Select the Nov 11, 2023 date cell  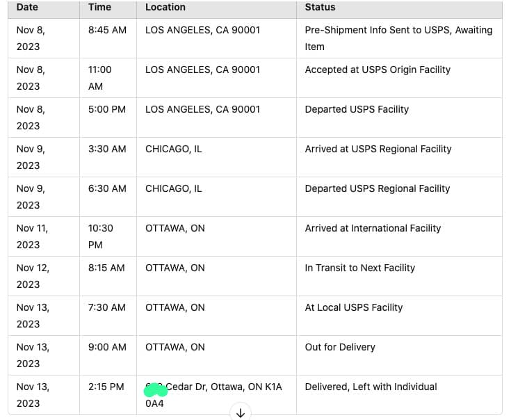(x=32, y=236)
